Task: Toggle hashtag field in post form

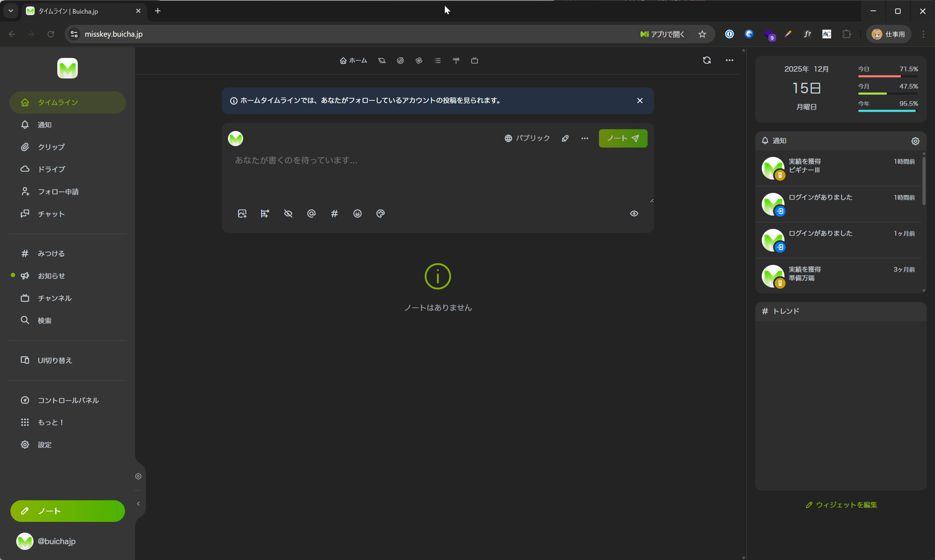Action: click(334, 213)
